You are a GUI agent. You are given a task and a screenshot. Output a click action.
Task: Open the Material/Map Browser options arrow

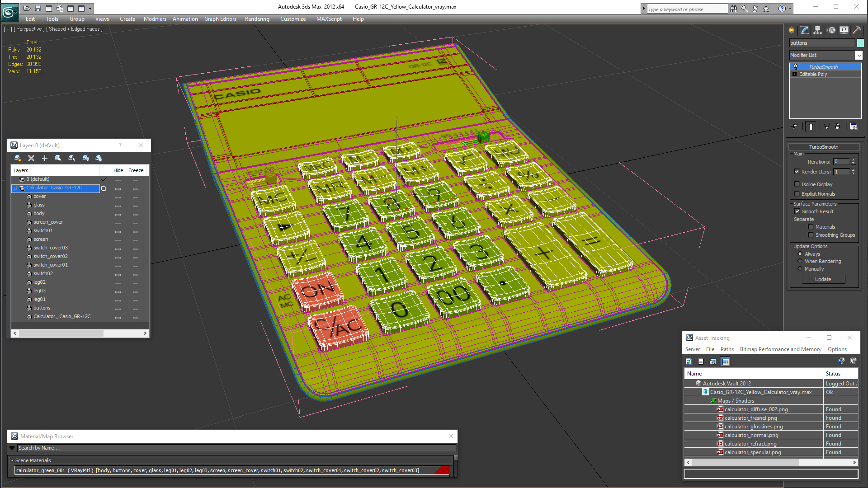[x=12, y=448]
